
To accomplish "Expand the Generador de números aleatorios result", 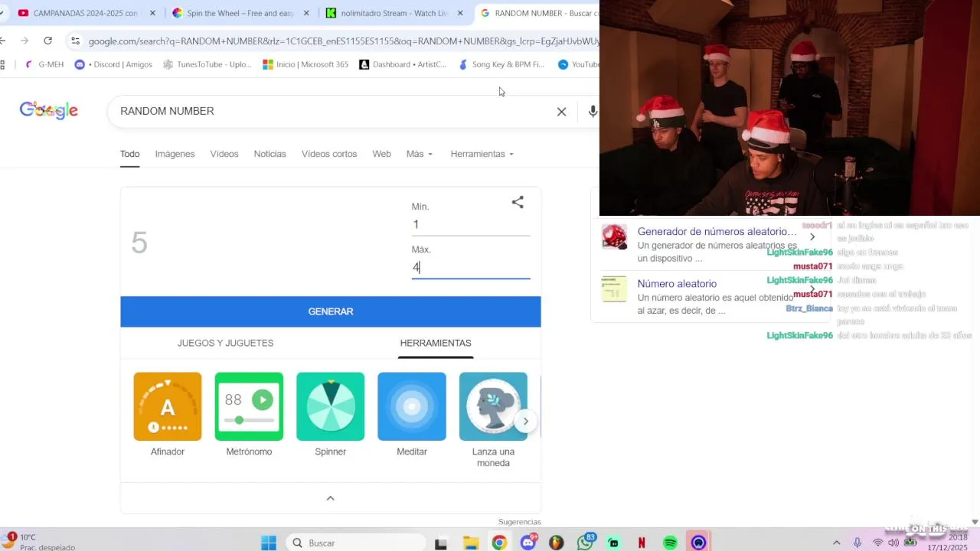I will coord(812,236).
